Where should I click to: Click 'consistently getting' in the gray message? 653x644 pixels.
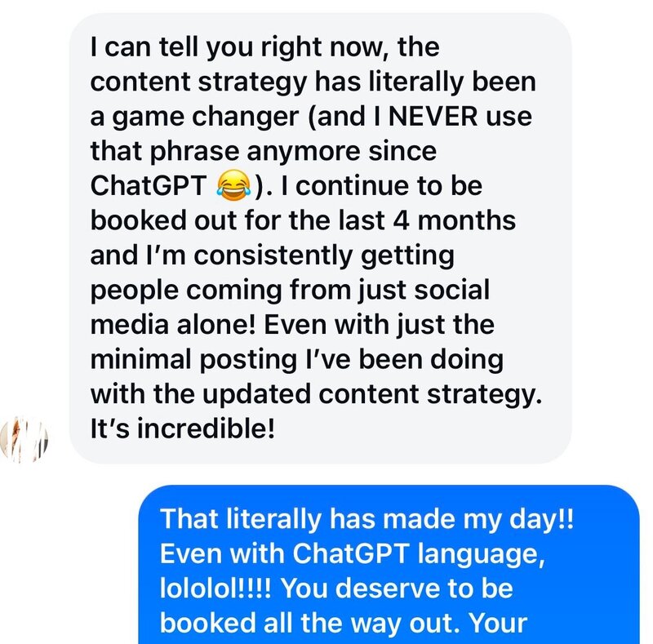click(x=324, y=255)
